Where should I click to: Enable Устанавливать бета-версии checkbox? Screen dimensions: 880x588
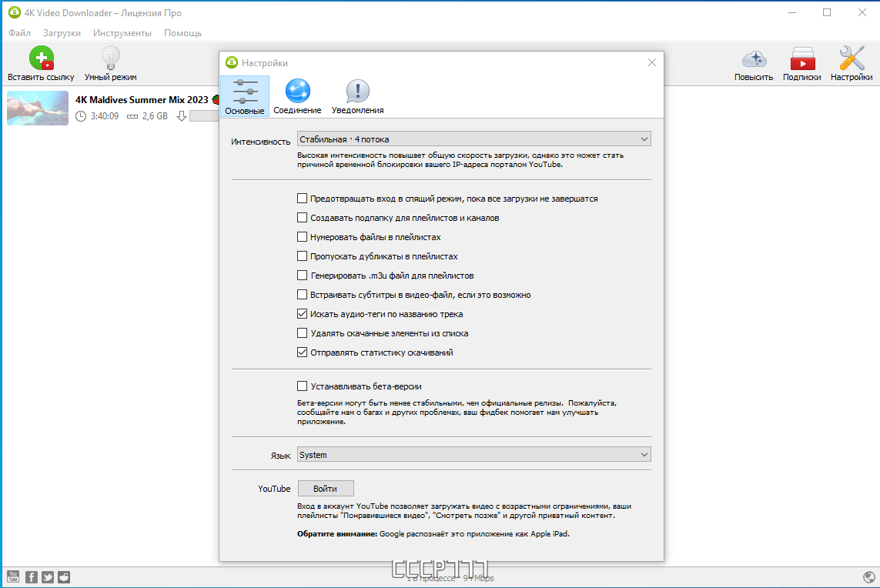tap(302, 386)
